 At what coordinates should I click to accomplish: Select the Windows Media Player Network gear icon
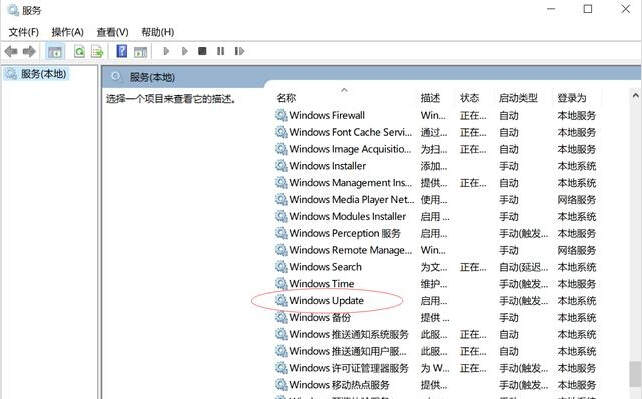(x=281, y=199)
